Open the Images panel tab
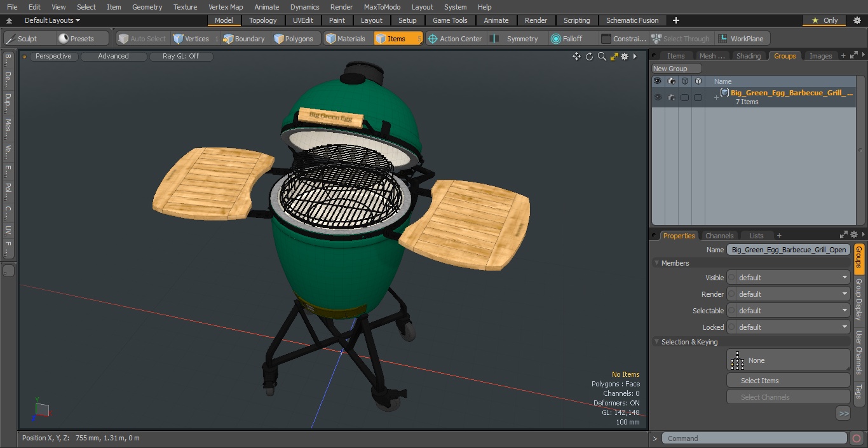 click(x=820, y=56)
